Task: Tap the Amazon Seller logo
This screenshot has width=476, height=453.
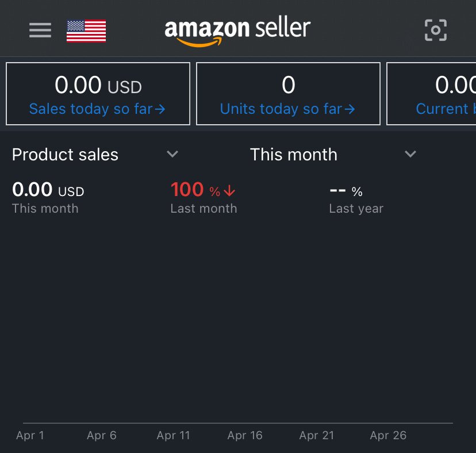Action: click(x=237, y=30)
